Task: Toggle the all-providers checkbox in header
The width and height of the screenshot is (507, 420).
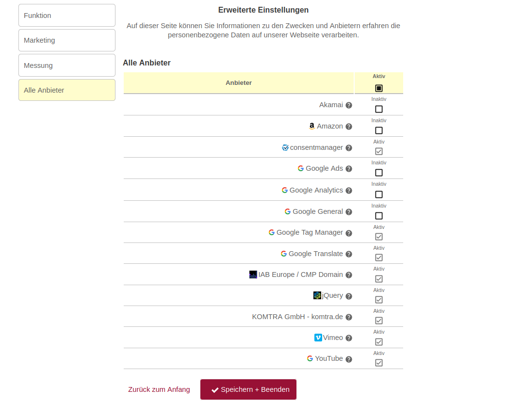Action: 379,88
